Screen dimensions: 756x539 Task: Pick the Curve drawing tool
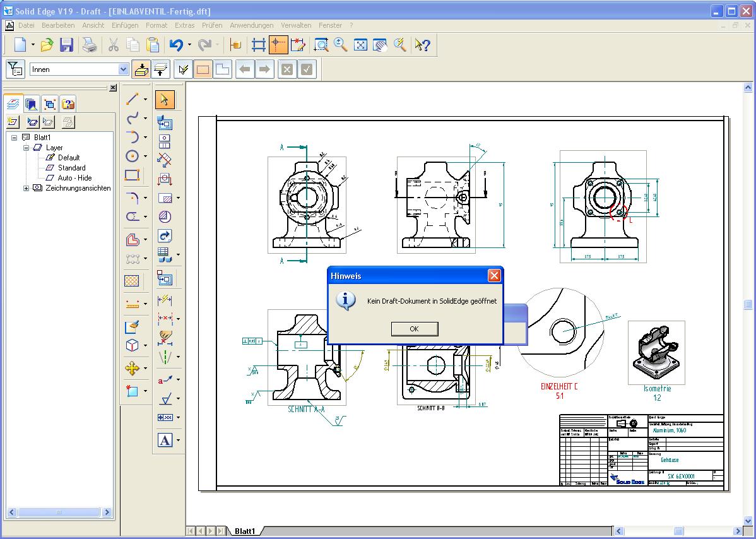[132, 118]
